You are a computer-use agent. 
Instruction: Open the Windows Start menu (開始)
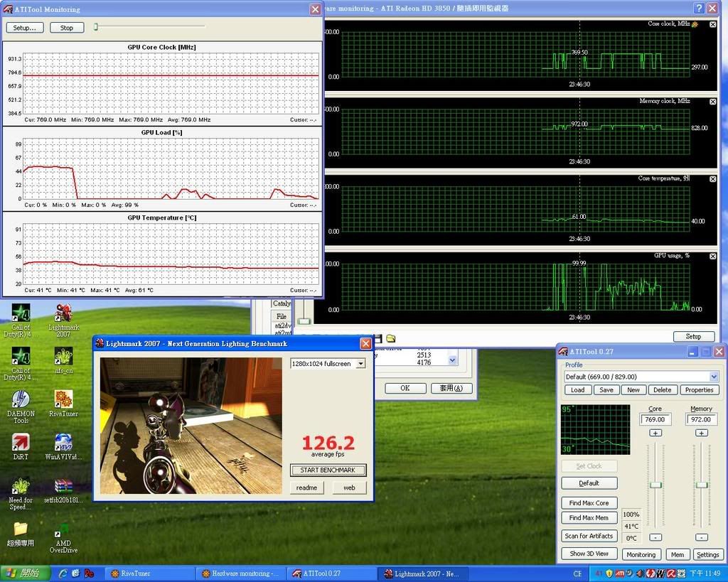(x=25, y=573)
